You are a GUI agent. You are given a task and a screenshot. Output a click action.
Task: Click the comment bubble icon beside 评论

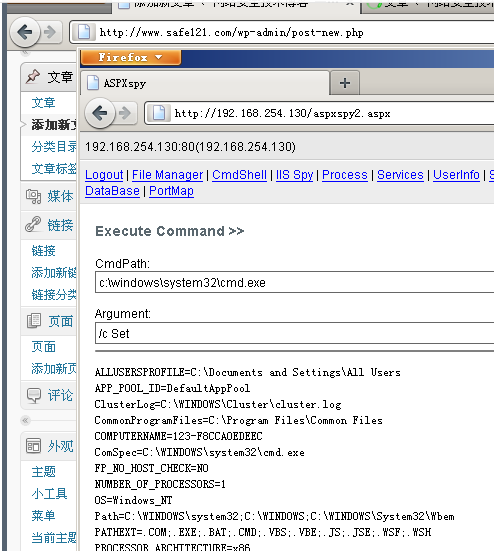coord(34,395)
